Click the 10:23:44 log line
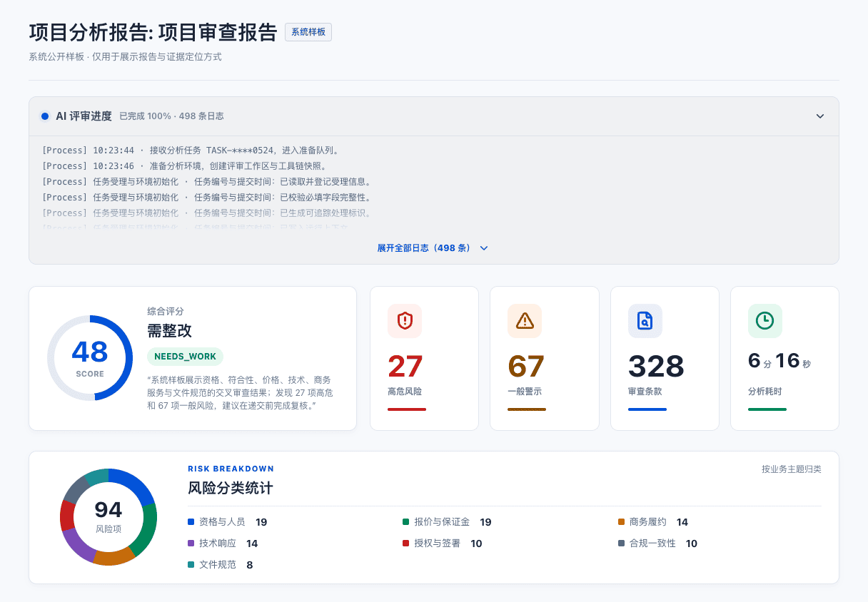The height and width of the screenshot is (602, 868). [x=191, y=150]
